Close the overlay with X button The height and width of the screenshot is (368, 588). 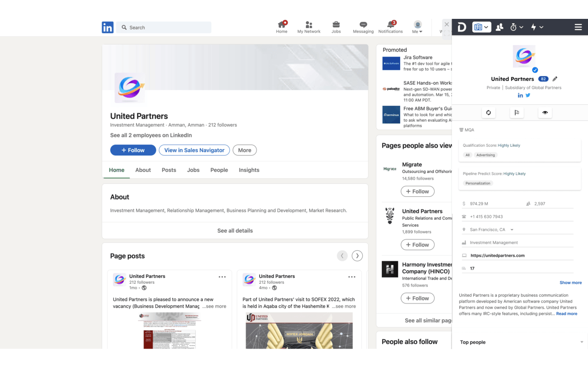pos(447,24)
